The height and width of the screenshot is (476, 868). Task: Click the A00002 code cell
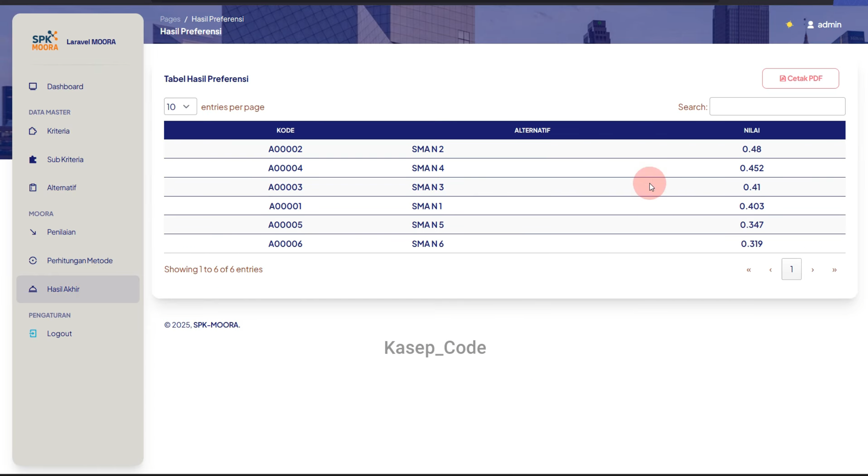(x=285, y=149)
